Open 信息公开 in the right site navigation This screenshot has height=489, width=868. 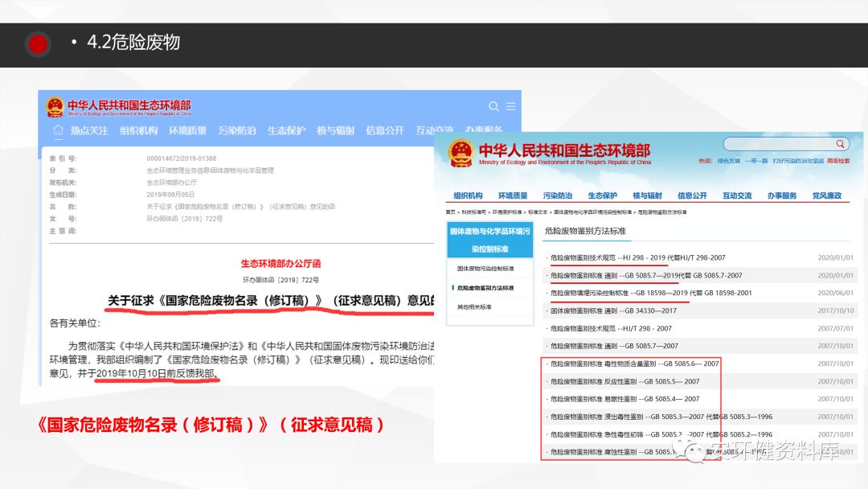click(x=692, y=195)
